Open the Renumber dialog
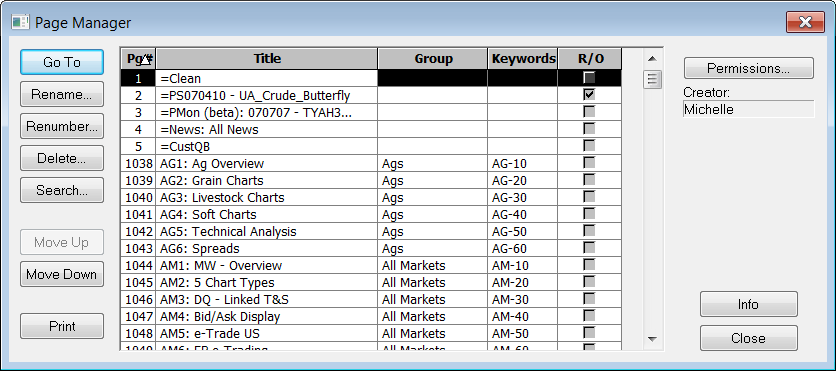This screenshot has height=371, width=836. 62,127
